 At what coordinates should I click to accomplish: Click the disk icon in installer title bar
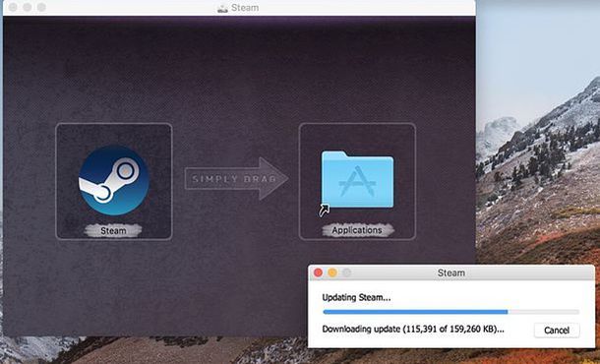pos(222,8)
